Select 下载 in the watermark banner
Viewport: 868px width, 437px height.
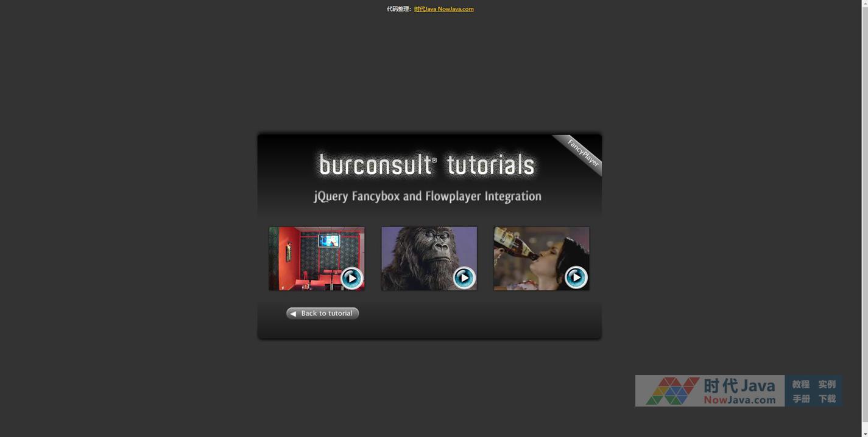(827, 399)
